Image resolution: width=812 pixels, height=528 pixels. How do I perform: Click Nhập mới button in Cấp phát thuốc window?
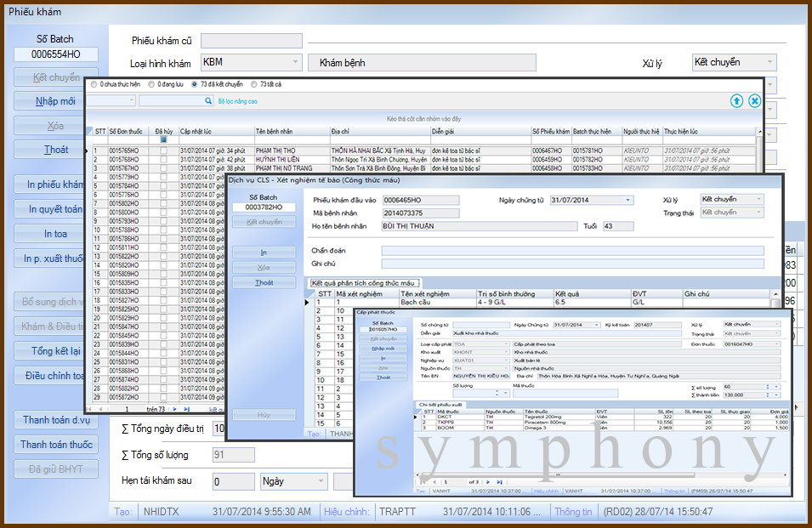[383, 349]
